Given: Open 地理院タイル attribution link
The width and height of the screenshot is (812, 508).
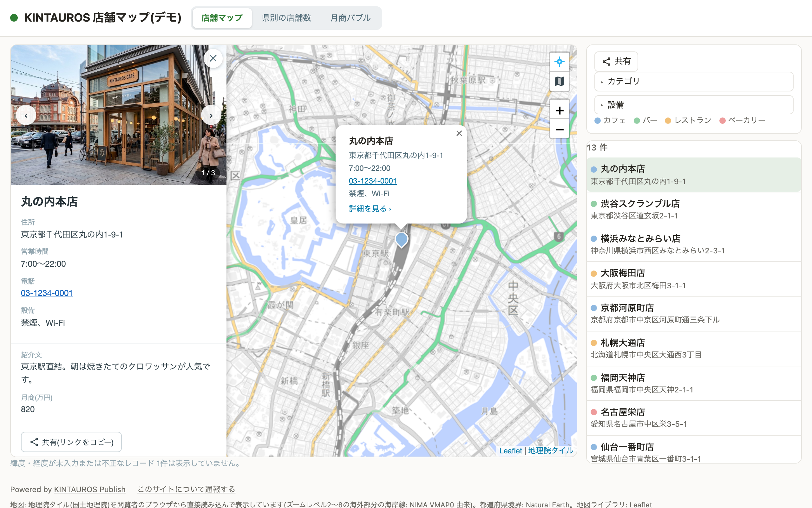Looking at the screenshot, I should [551, 451].
